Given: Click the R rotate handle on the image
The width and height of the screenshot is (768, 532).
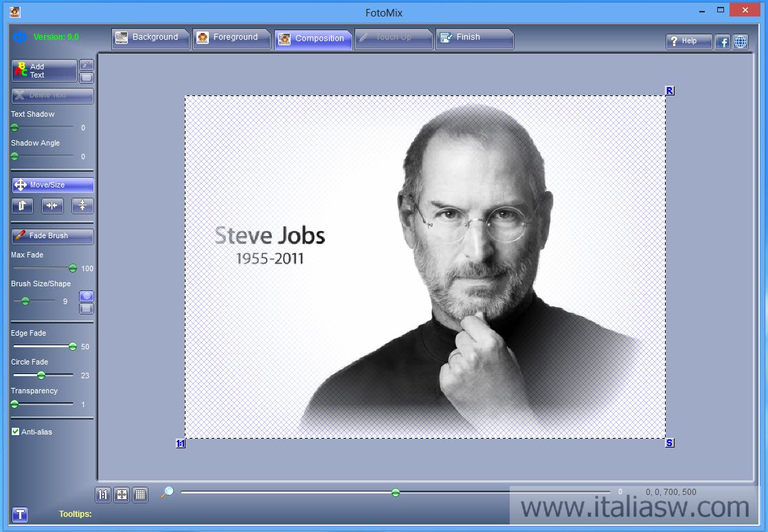Looking at the screenshot, I should (x=670, y=91).
